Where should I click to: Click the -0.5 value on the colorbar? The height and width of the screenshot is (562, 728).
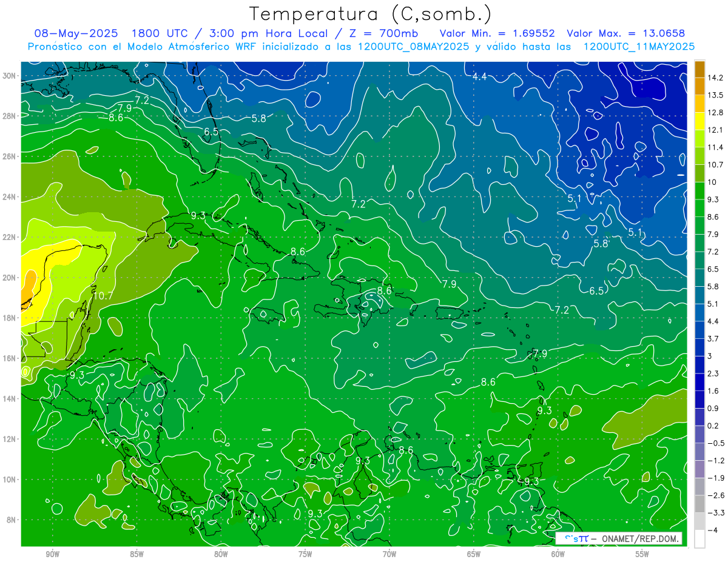coord(715,443)
